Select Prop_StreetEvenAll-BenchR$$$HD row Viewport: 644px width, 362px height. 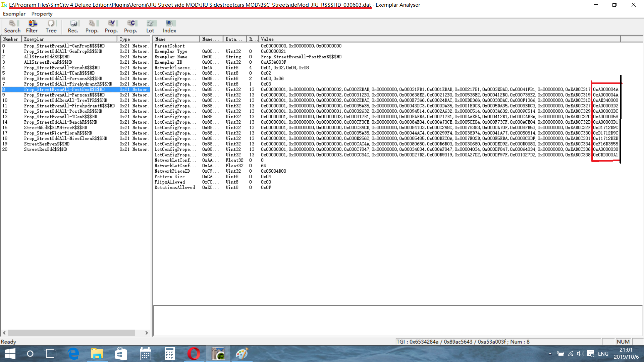(x=75, y=68)
